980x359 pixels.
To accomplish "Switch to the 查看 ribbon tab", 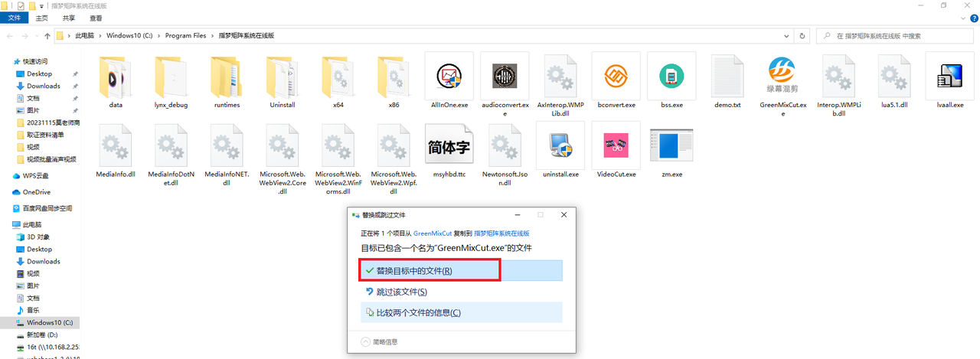I will [96, 18].
